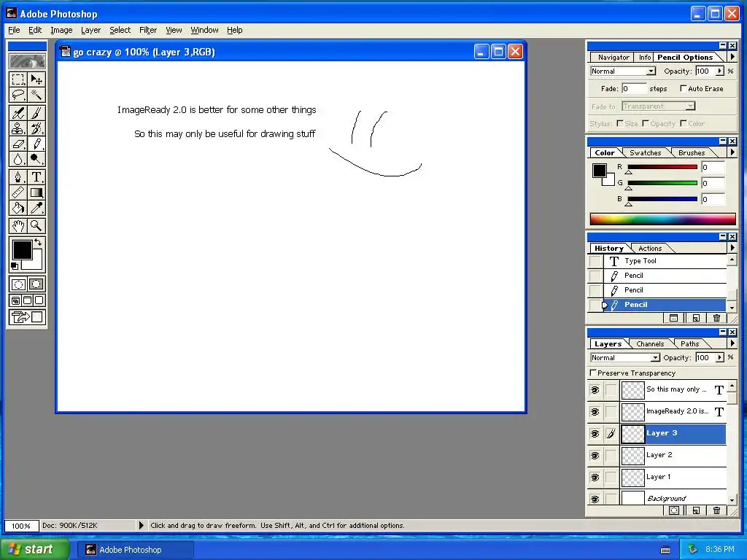Open Layers opacity slider arrow
747x560 pixels.
[x=719, y=357]
